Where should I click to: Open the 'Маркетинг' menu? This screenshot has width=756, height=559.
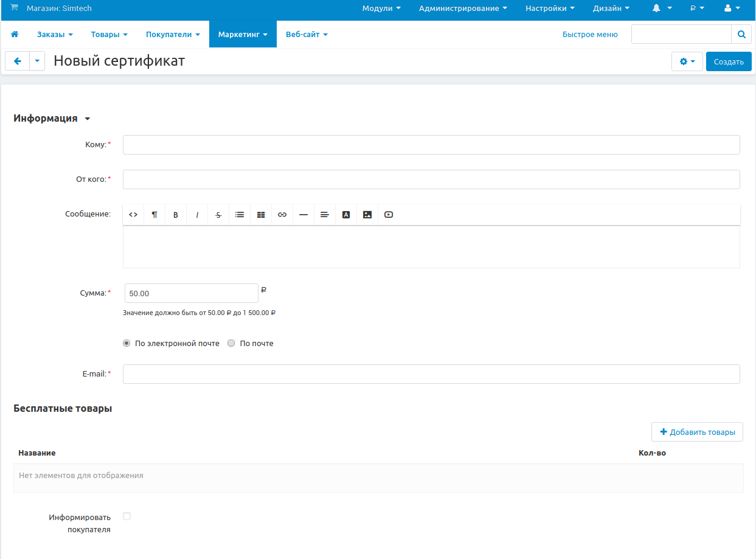(243, 35)
